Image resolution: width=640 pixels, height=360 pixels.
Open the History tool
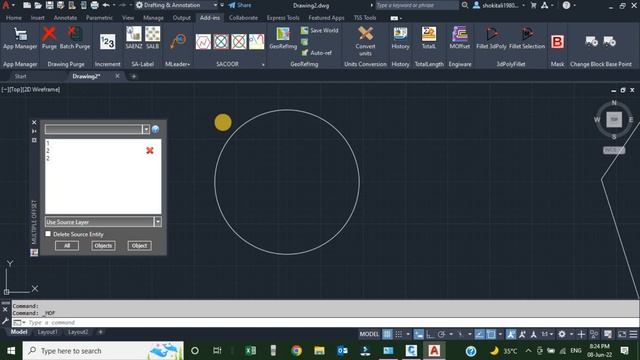coord(400,38)
